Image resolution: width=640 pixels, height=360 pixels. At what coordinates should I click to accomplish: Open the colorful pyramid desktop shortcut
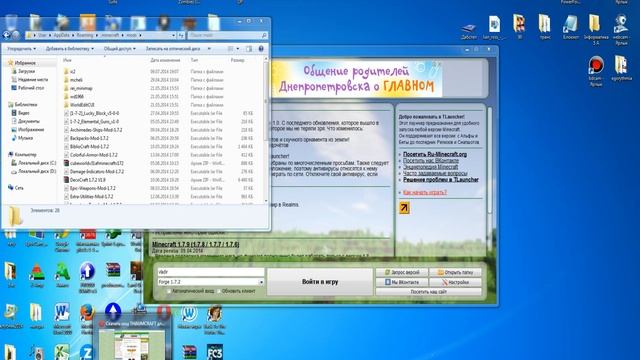(x=37, y=271)
